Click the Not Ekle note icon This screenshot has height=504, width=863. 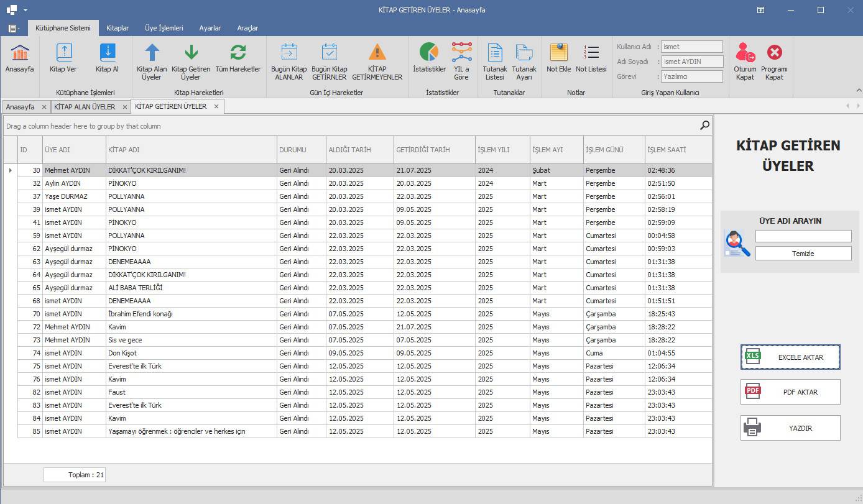tap(558, 53)
